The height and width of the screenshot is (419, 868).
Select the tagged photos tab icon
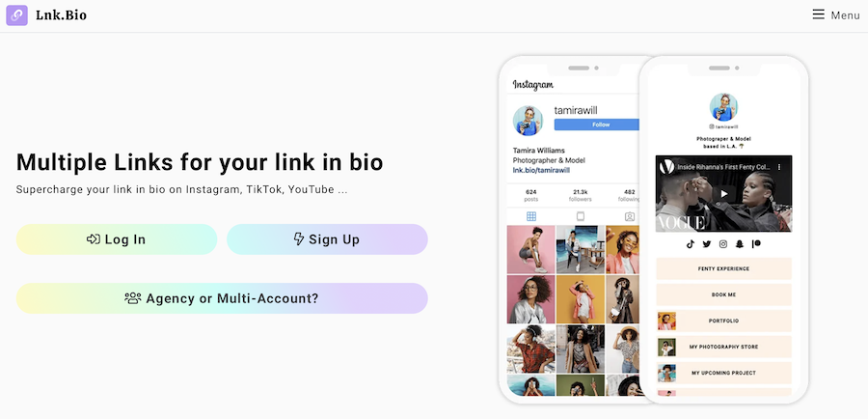click(630, 216)
